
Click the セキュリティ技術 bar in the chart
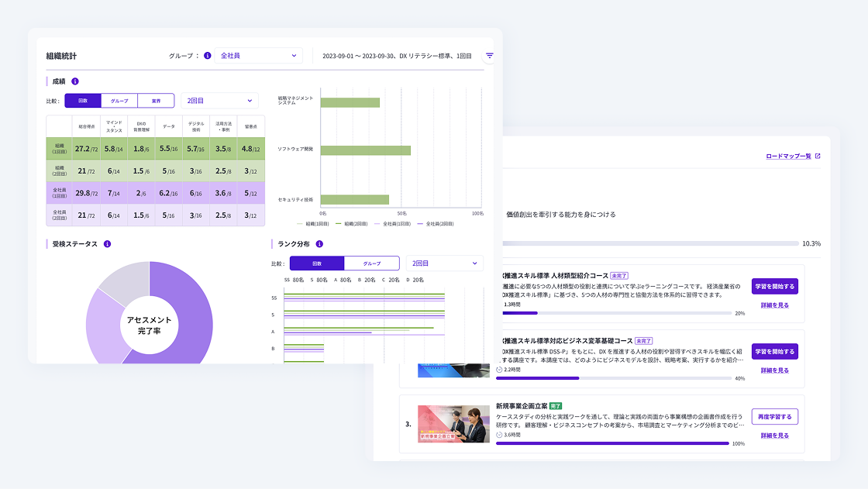(x=355, y=199)
